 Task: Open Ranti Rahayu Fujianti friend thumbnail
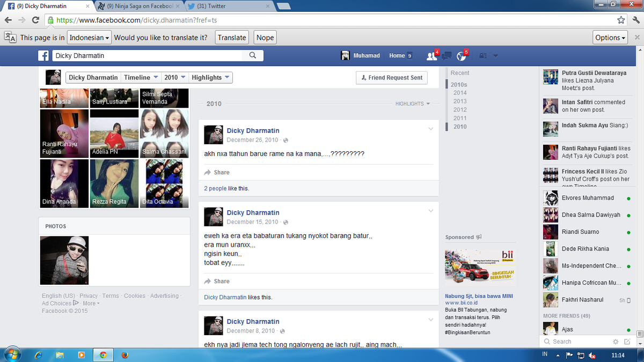(x=64, y=134)
